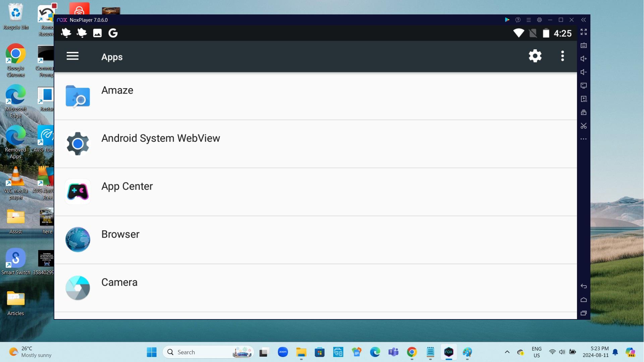Click NoxPlayer home navigation button
644x362 pixels.
pyautogui.click(x=583, y=300)
